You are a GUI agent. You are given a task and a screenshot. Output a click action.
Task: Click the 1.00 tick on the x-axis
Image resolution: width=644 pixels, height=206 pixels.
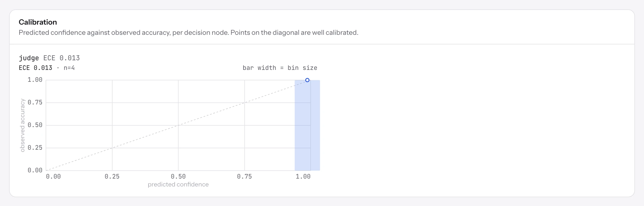303,177
